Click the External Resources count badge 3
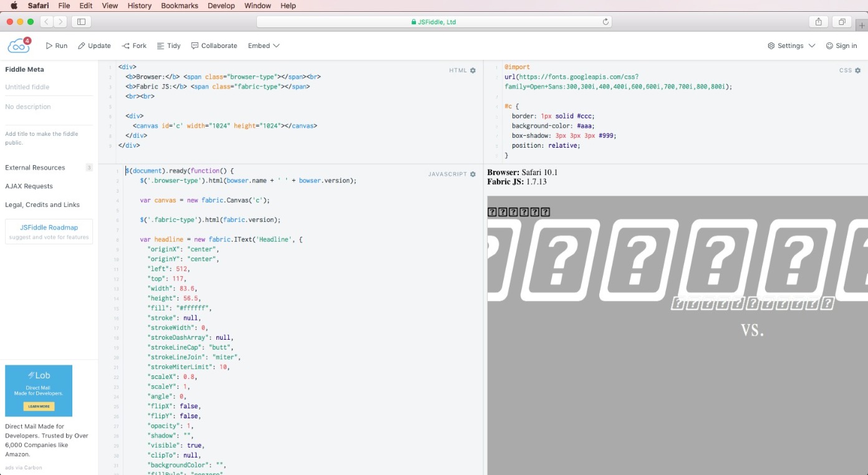This screenshot has height=475, width=868. coord(89,168)
